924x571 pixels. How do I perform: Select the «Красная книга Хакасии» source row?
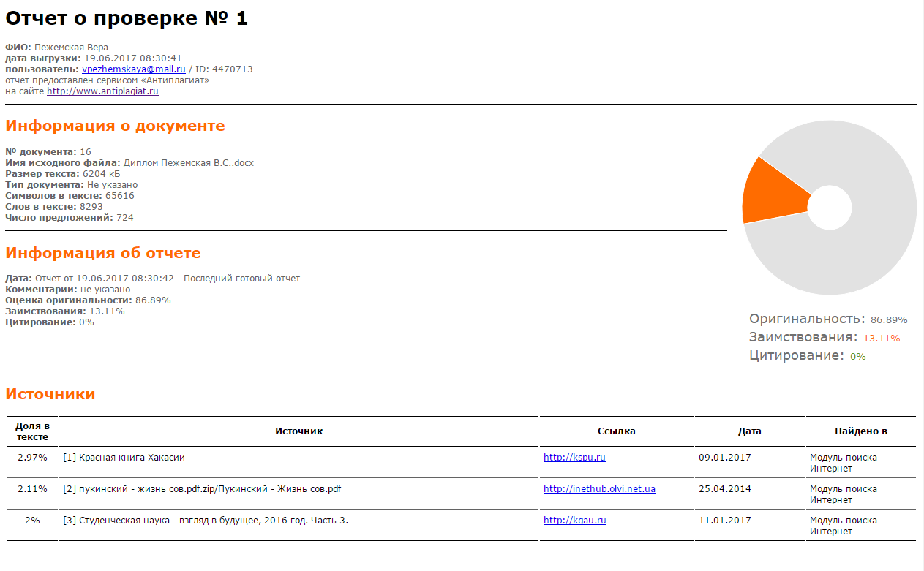pyautogui.click(x=124, y=458)
